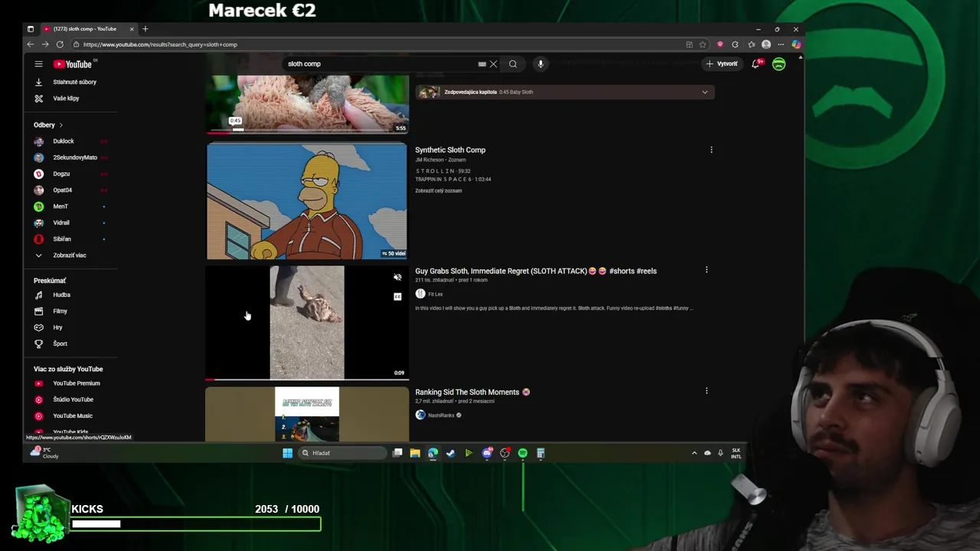Open NashiRanks channel avatar

(420, 415)
